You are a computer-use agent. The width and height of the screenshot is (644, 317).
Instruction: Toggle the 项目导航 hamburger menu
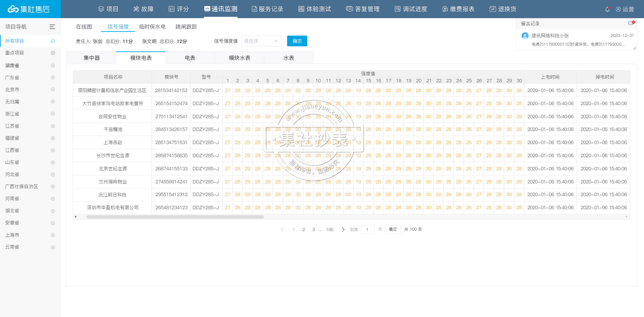52,27
